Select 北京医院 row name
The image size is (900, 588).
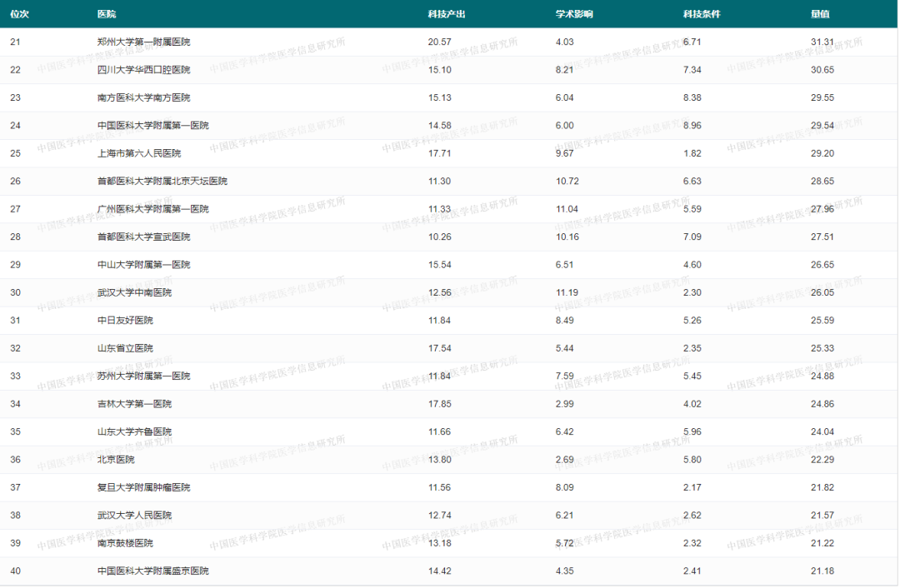[116, 460]
